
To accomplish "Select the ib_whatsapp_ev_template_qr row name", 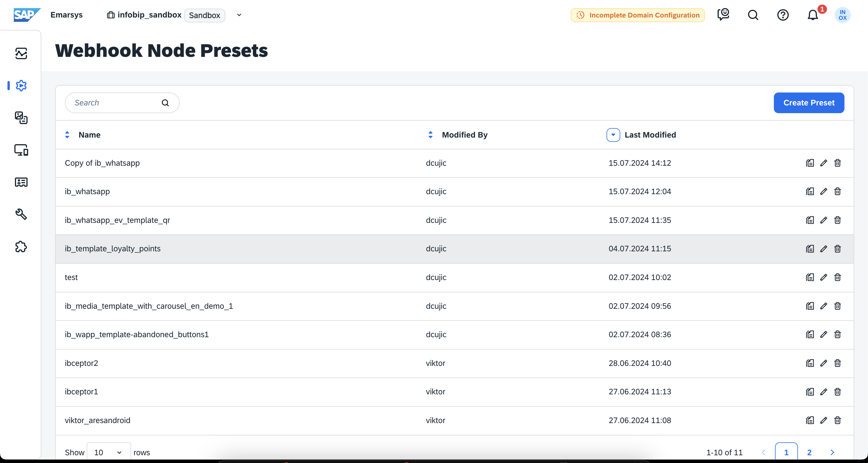I will [117, 220].
